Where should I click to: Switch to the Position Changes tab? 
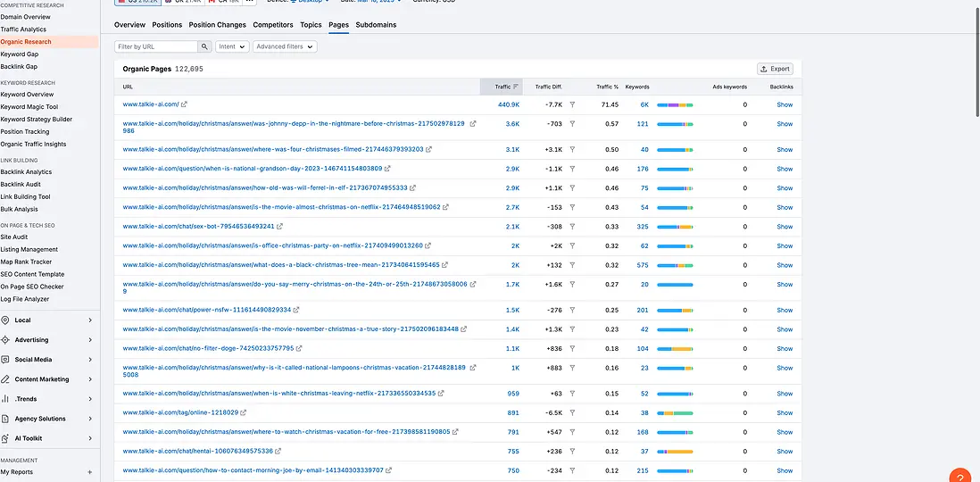coord(217,25)
